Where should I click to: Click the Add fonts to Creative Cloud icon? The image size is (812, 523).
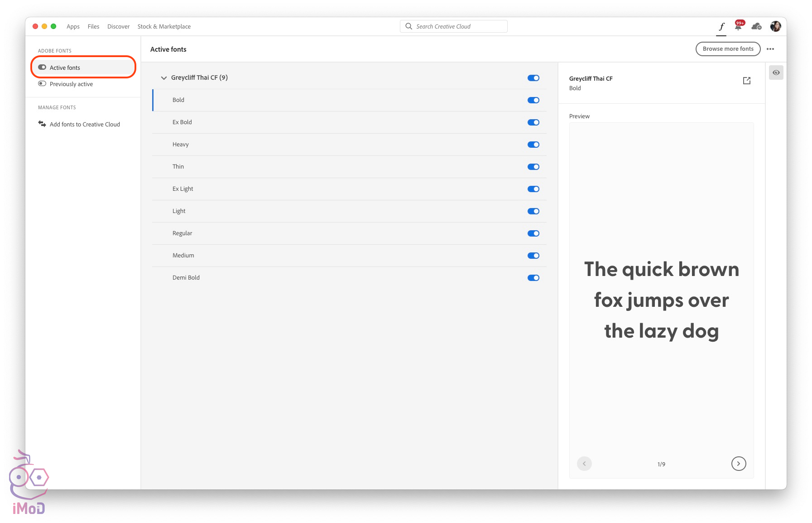[42, 124]
